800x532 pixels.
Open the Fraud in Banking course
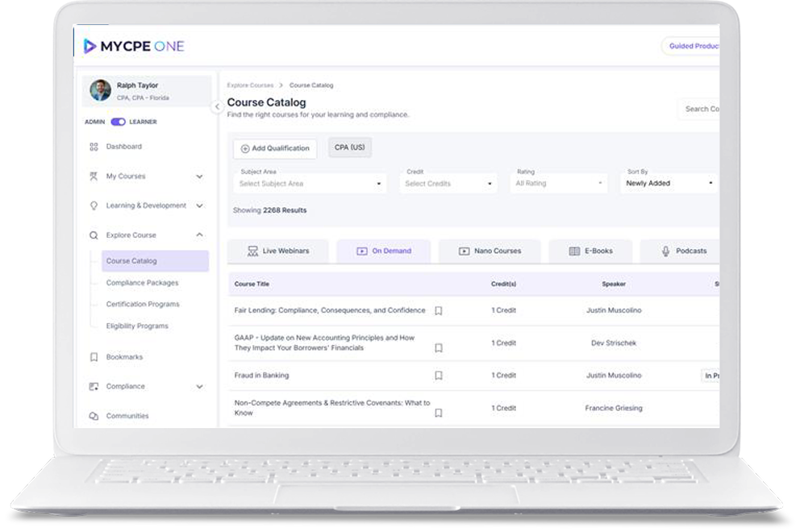[262, 376]
